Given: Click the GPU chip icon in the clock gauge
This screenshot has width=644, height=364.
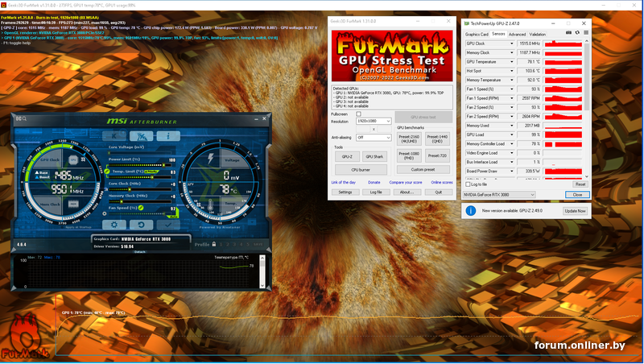Looking at the screenshot, I should coord(73,159).
